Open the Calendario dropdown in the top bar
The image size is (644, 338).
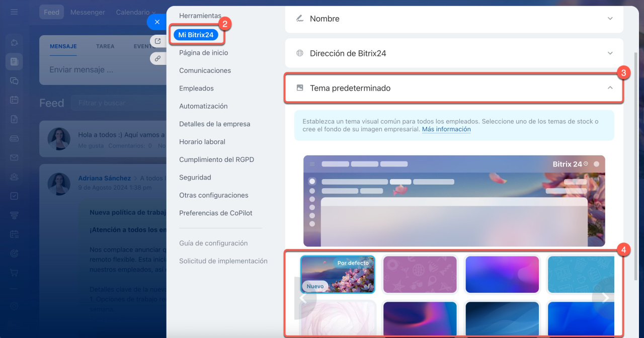[x=135, y=12]
